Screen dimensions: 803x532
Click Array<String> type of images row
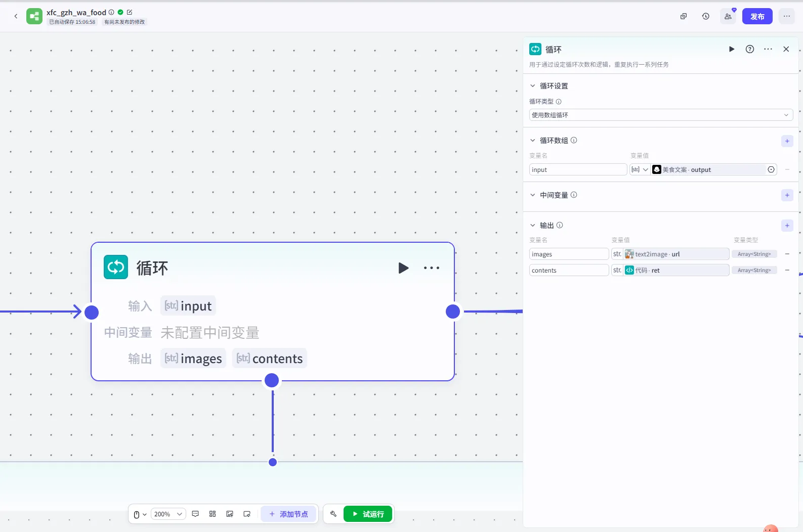click(x=754, y=254)
